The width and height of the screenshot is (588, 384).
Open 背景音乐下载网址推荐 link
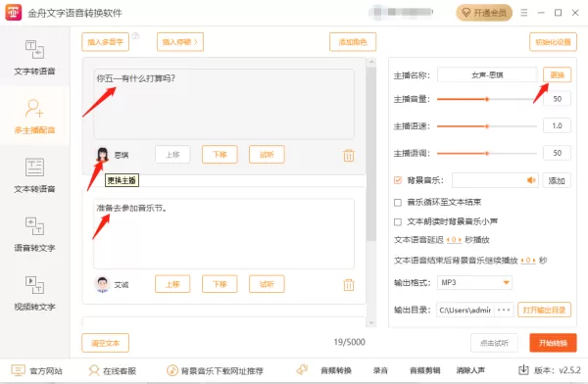coord(215,371)
